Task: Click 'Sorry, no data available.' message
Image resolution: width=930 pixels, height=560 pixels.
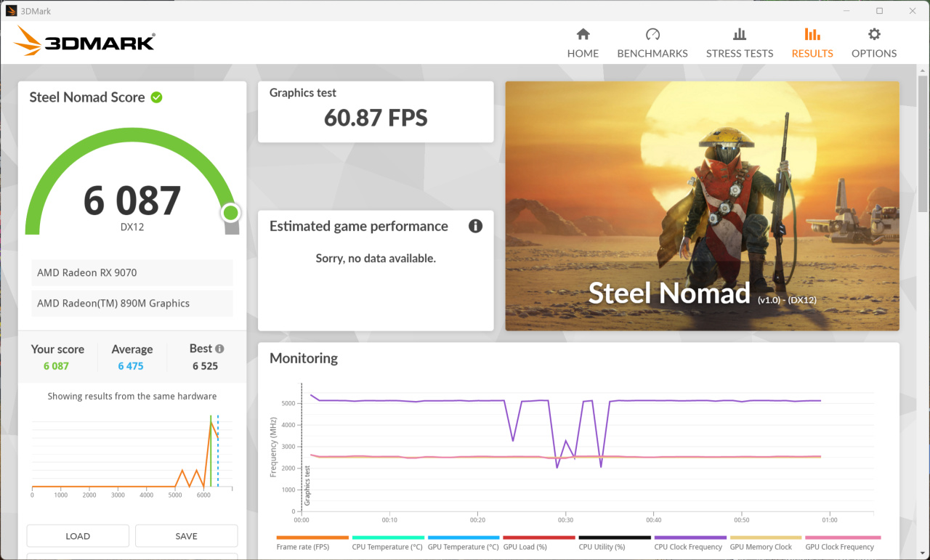Action: pos(376,258)
